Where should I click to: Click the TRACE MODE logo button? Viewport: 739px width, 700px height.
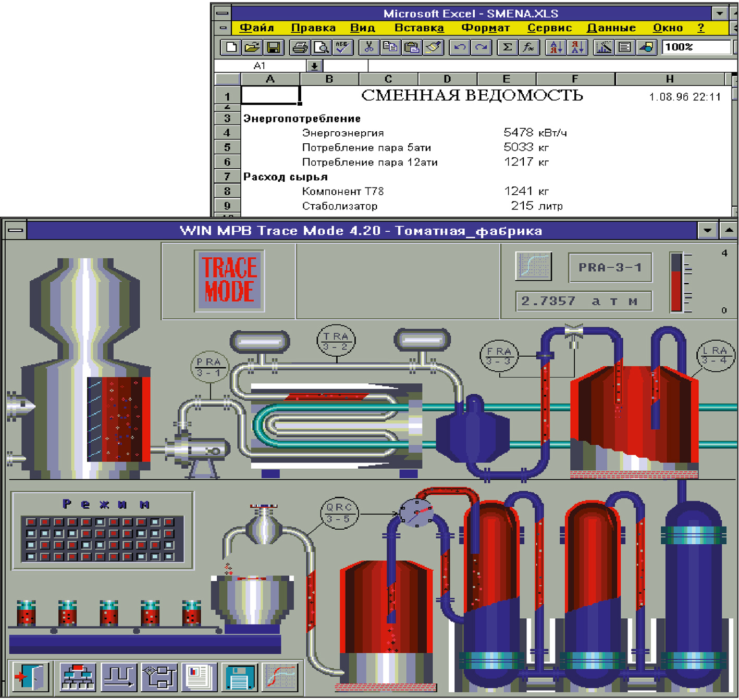click(x=229, y=280)
